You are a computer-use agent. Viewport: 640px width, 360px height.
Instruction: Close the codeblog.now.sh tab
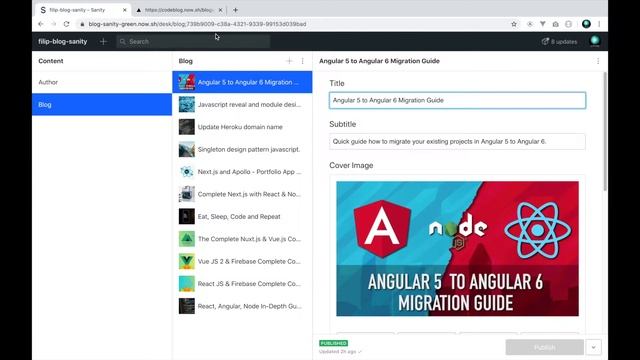pos(220,10)
